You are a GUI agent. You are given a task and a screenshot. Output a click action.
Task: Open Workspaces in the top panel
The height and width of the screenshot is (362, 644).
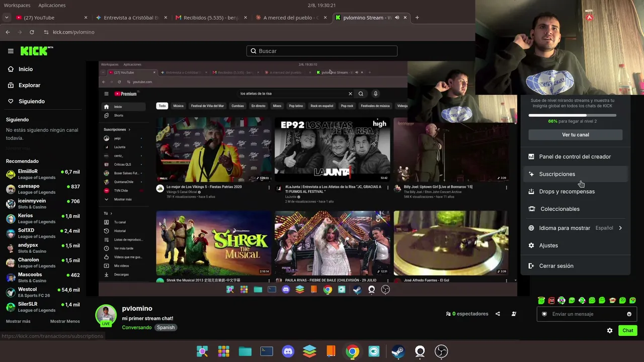[x=17, y=5]
